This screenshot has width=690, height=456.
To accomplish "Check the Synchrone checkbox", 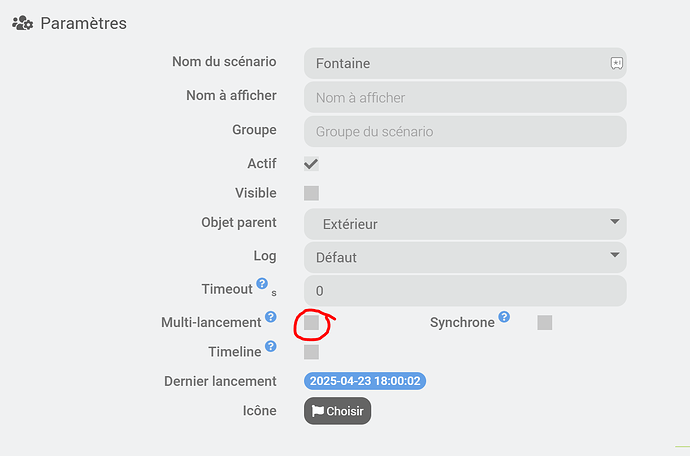I will tap(545, 322).
